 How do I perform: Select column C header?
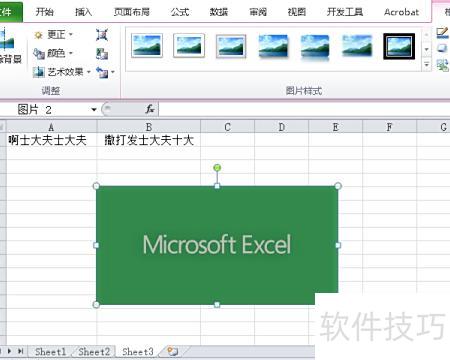(x=227, y=127)
